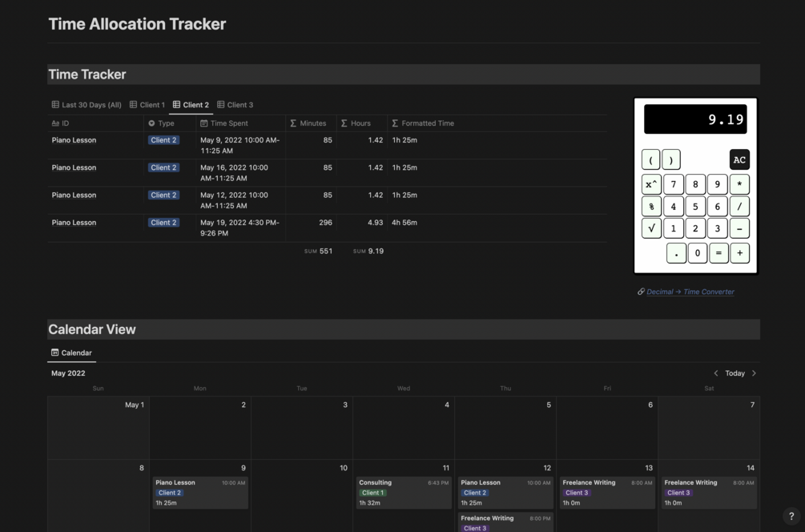This screenshot has height=532, width=805.
Task: Open the Client 3 table tab
Action: click(x=235, y=105)
